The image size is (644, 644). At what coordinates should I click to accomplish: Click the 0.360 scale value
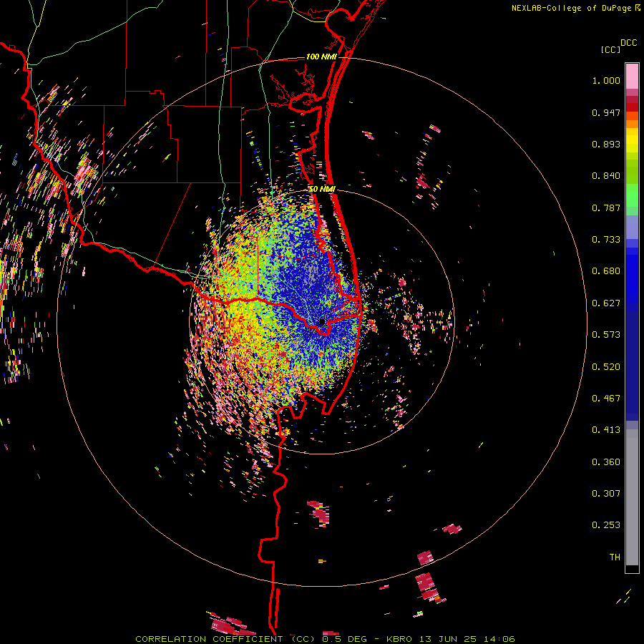coord(606,462)
